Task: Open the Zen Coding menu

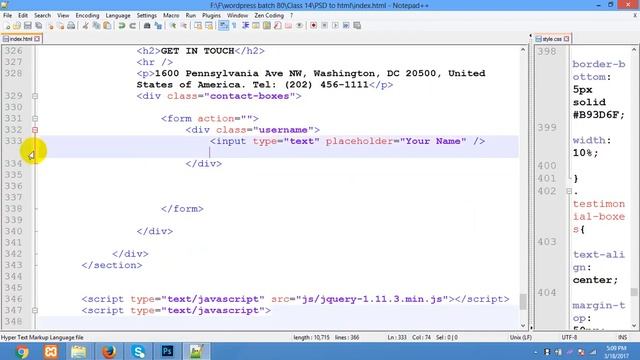Action: tap(269, 16)
